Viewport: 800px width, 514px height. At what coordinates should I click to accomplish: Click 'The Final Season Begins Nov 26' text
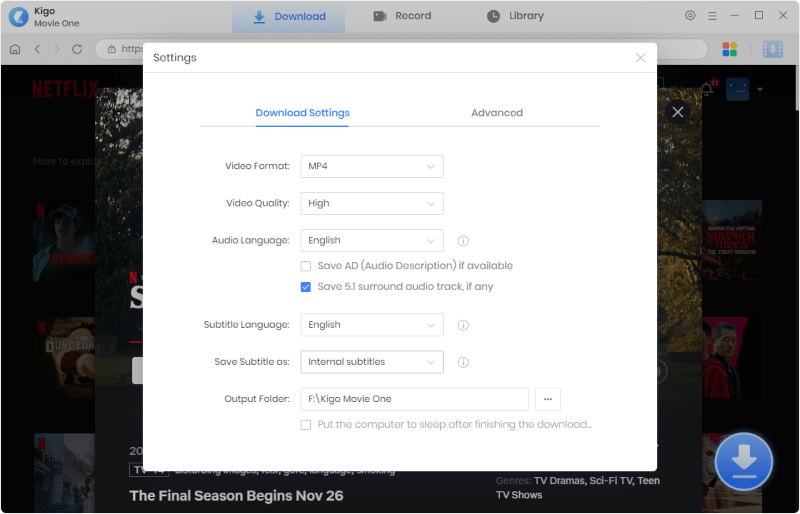(x=236, y=496)
